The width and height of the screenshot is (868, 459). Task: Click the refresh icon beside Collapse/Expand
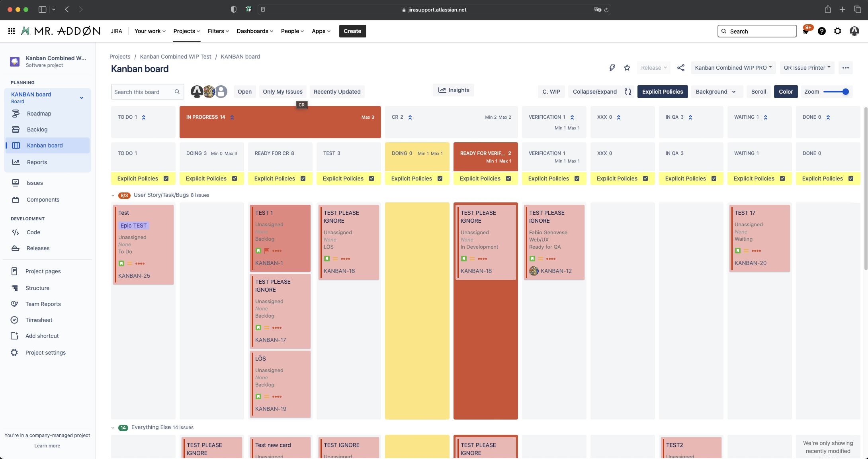coord(628,92)
